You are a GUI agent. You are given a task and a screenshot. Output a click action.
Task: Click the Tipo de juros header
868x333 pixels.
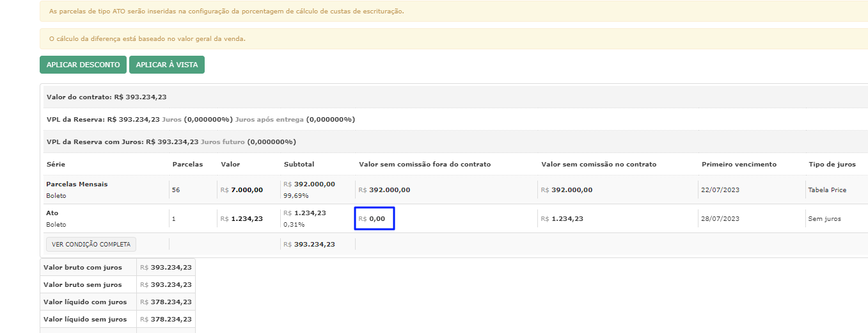pyautogui.click(x=832, y=164)
